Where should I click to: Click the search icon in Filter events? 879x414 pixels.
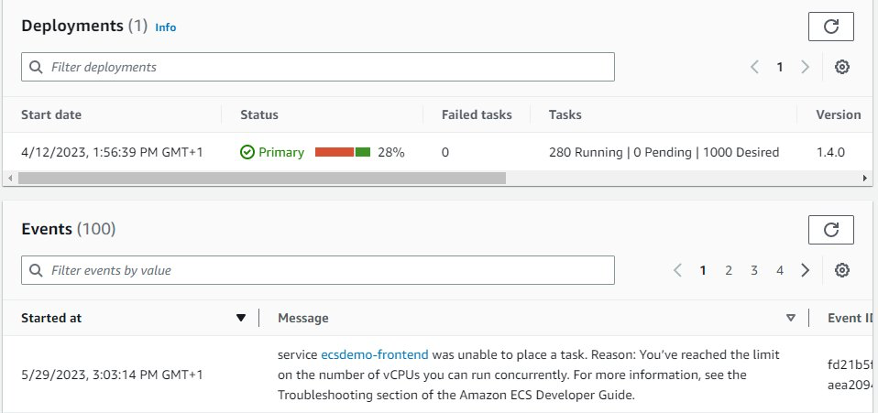point(36,271)
